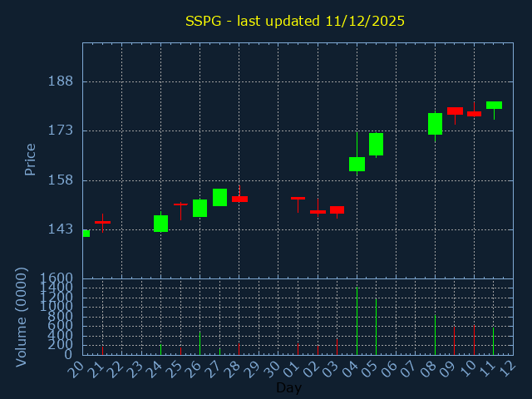The height and width of the screenshot is (399, 532).
Task: Click the green candlestick for day 08
Action: 435,123
